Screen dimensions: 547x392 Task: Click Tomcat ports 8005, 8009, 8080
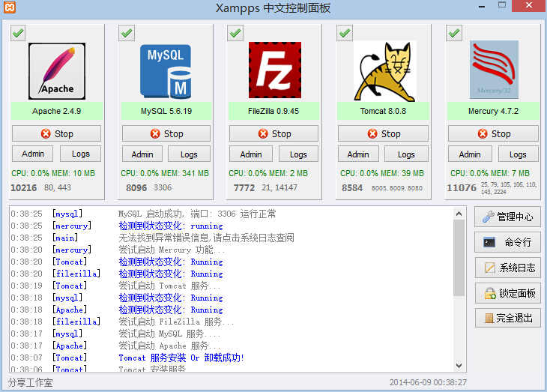(x=397, y=188)
